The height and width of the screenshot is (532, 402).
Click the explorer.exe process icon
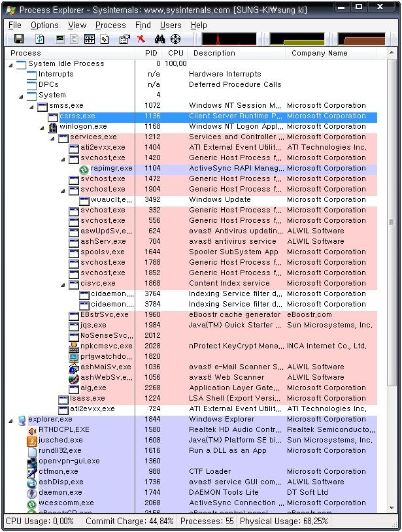pos(22,420)
